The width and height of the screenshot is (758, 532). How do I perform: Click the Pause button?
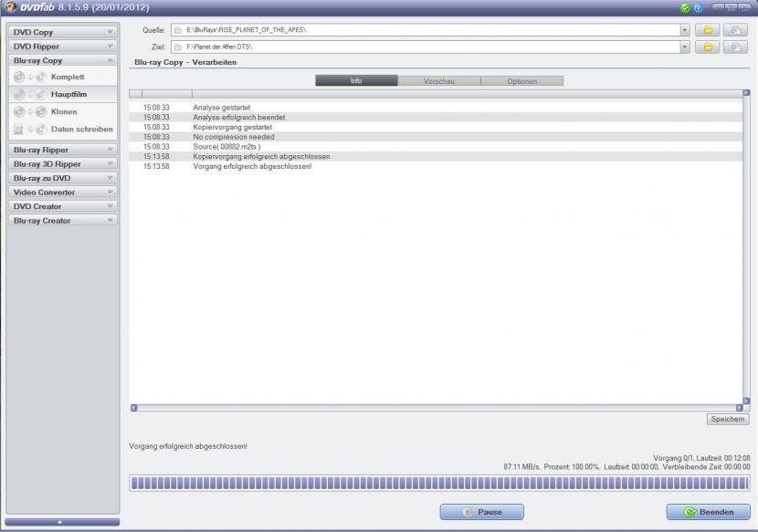point(482,512)
